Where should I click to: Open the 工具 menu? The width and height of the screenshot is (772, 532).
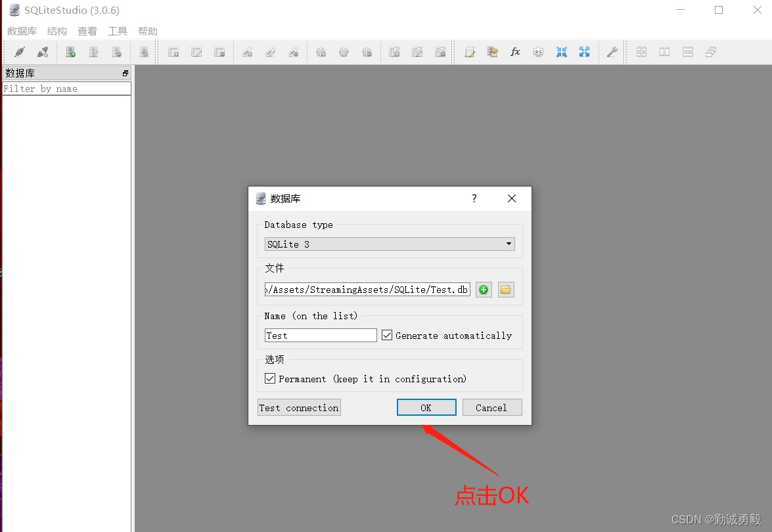coord(118,31)
